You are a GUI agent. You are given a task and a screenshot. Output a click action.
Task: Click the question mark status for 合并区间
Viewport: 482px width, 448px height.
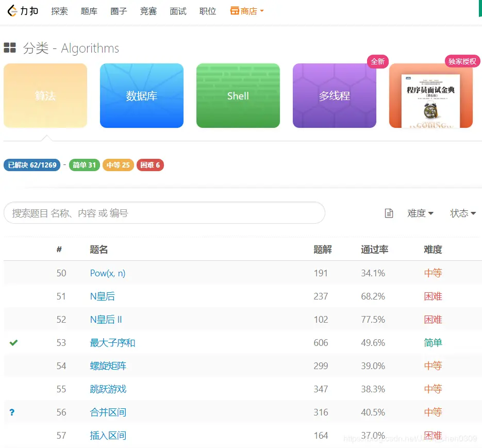click(x=12, y=412)
